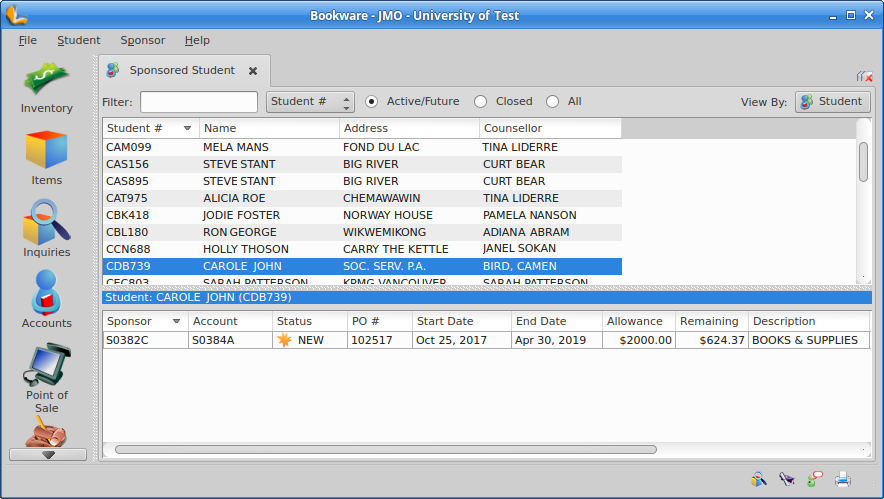
Task: Select the All radio button
Action: [553, 101]
